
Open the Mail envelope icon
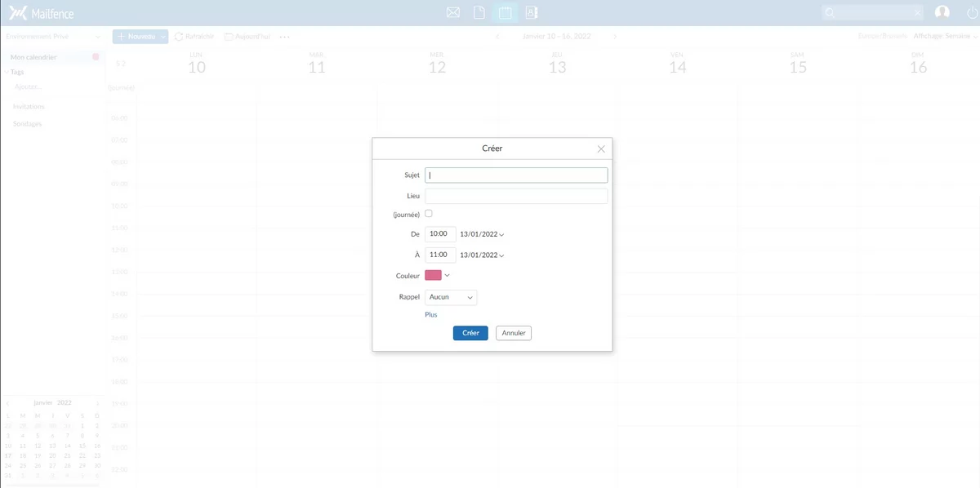click(453, 12)
